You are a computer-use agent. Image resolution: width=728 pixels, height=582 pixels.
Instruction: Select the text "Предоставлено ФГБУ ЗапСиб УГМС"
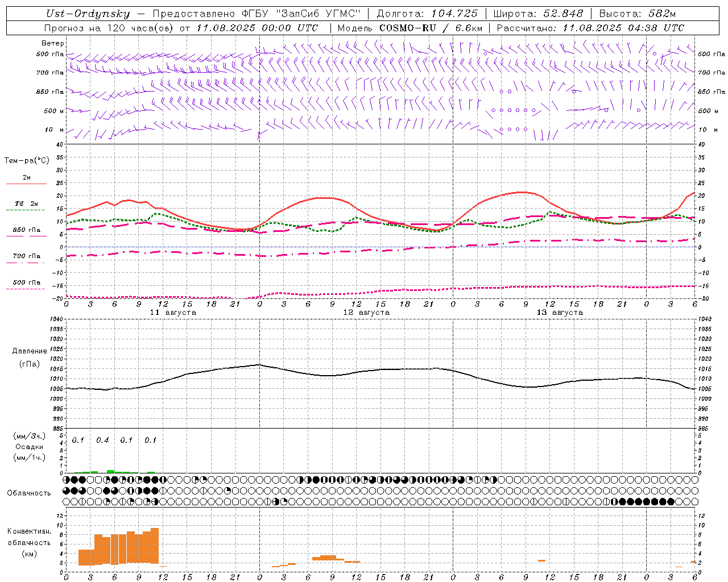[257, 14]
